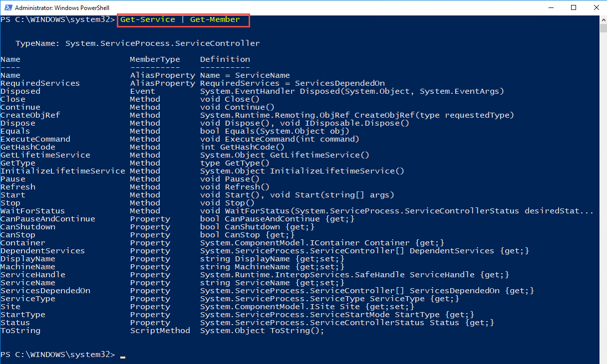Click 'string MachineName {get;set;}' definition
The height and width of the screenshot is (364, 607).
click(273, 267)
